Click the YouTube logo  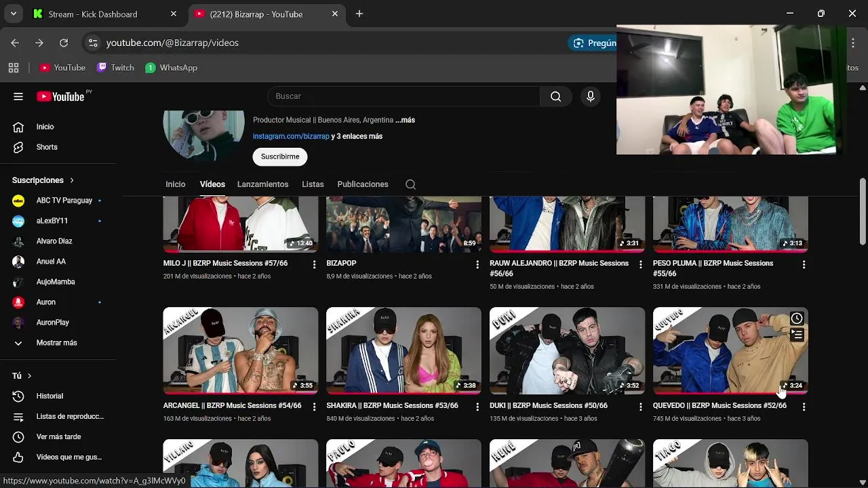(60, 96)
